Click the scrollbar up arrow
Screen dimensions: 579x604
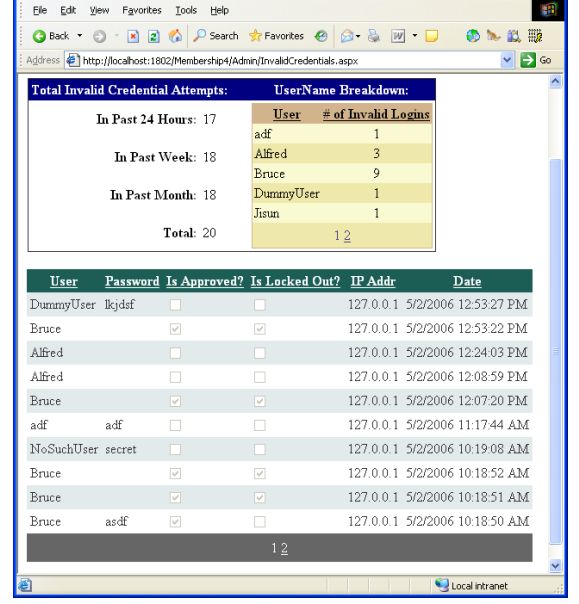pos(555,82)
